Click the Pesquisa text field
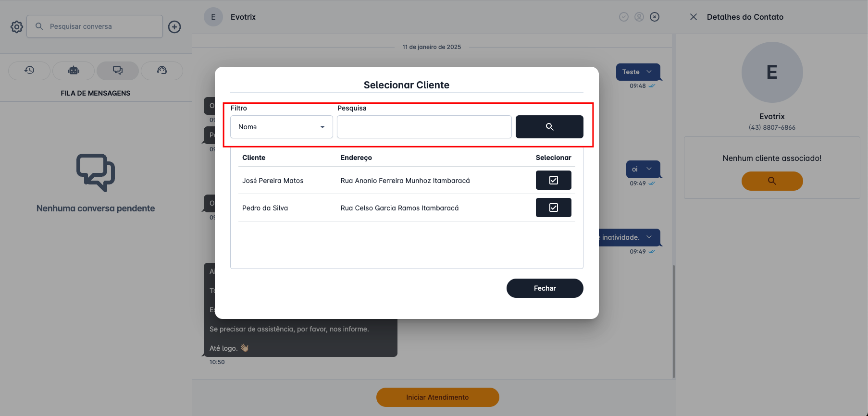Image resolution: width=868 pixels, height=416 pixels. click(424, 127)
